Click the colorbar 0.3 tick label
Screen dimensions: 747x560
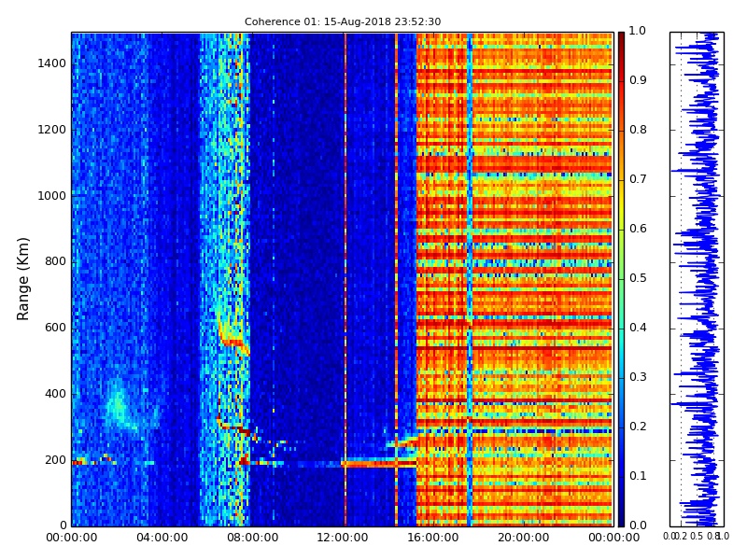(638, 377)
